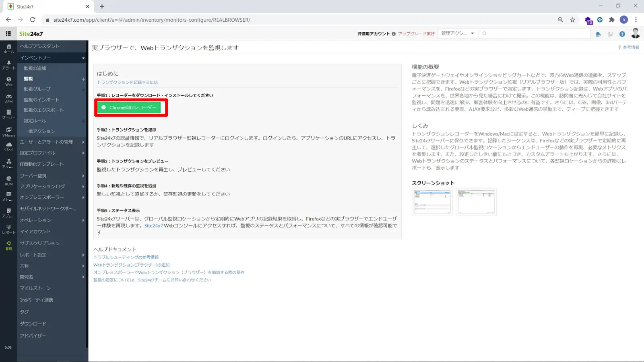Screen dimensions: 644x362
Task: Open the APM binoculars icon
Action: 8,99
